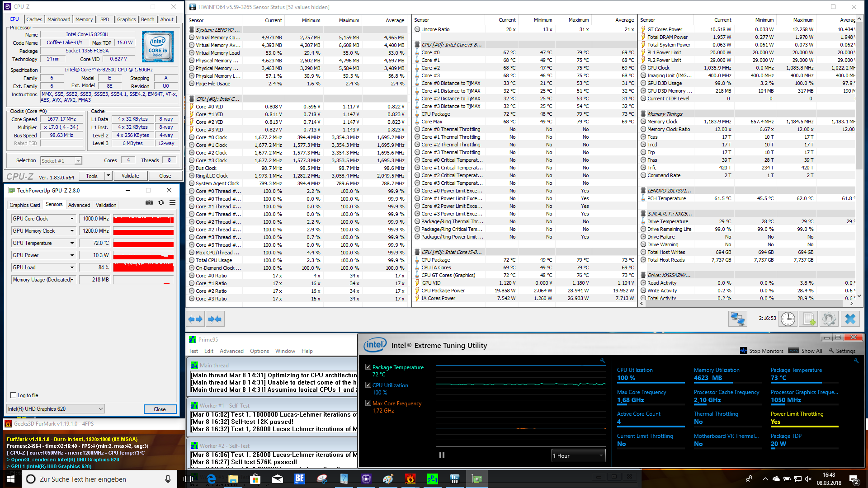Click Show All in Intel XTU
The height and width of the screenshot is (488, 868).
point(805,351)
